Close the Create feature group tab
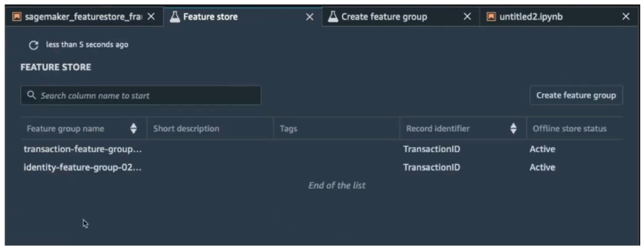Viewport: 644px width, 251px height. pos(467,17)
